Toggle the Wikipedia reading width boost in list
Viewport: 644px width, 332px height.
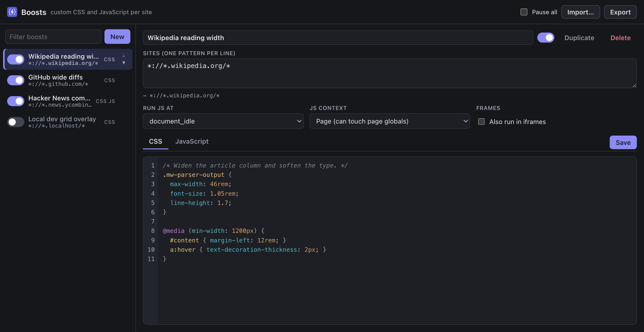[x=16, y=59]
